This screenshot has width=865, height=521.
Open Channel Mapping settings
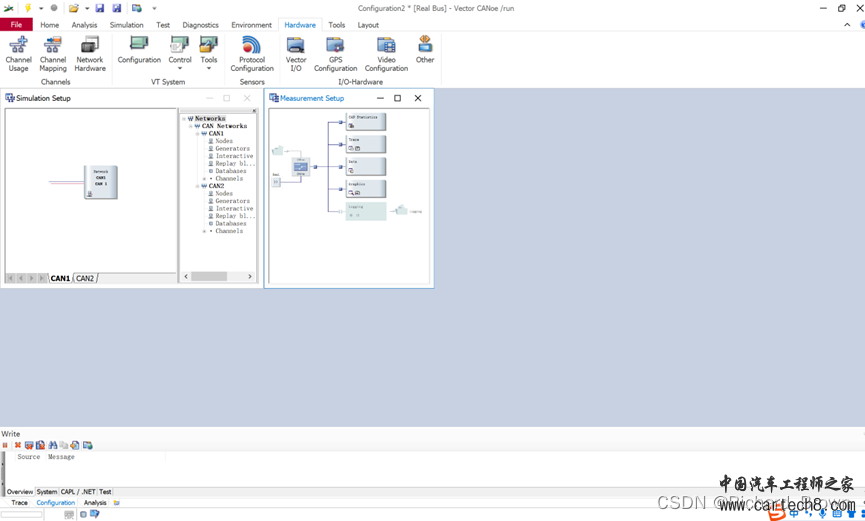pyautogui.click(x=53, y=54)
